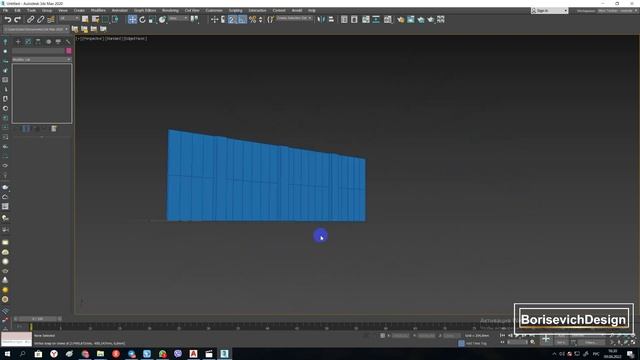Toggle Select and Manipulate mode
The height and width of the screenshot is (360, 640).
click(x=214, y=19)
